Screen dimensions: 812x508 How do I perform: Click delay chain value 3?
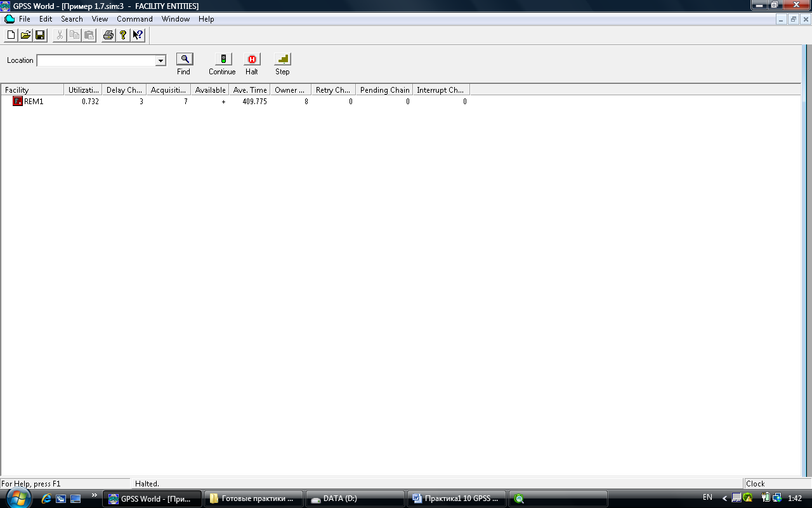click(x=141, y=102)
